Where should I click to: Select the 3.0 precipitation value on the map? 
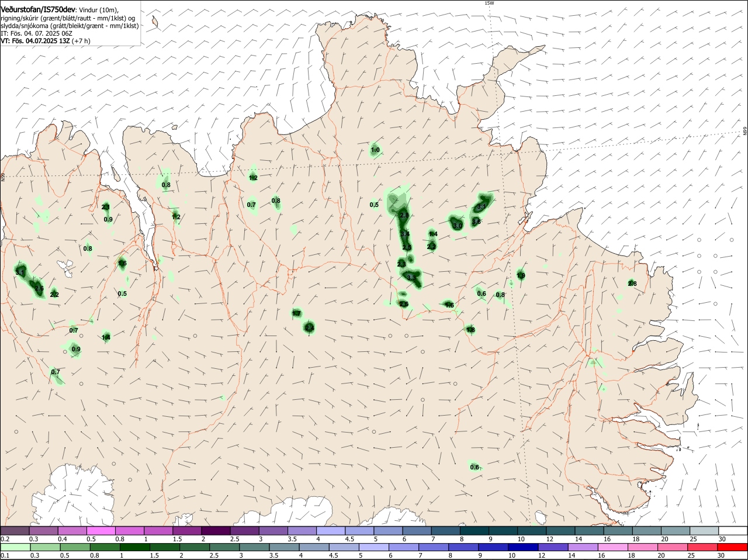(x=458, y=226)
